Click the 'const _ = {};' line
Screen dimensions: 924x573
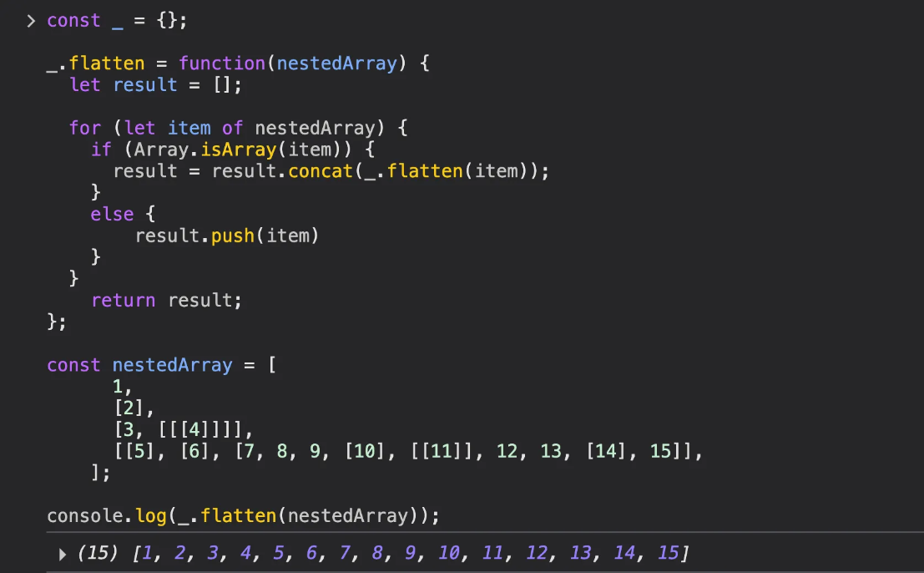pos(117,21)
